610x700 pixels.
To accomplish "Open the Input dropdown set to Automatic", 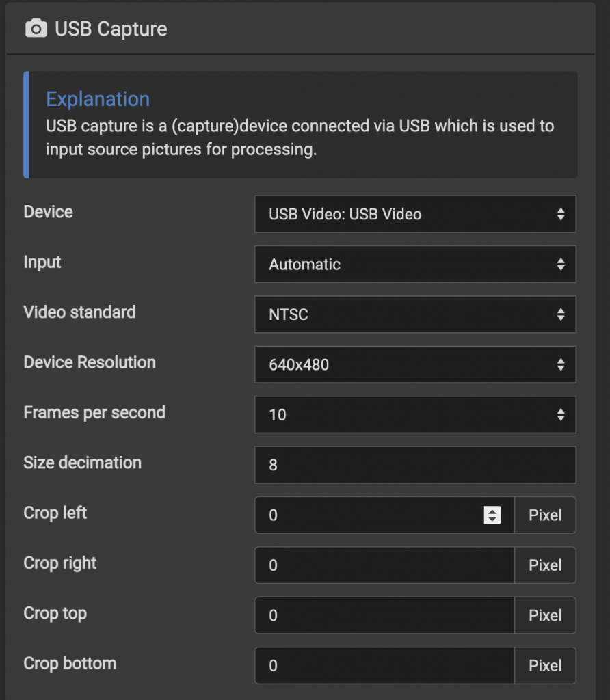I will [x=415, y=265].
